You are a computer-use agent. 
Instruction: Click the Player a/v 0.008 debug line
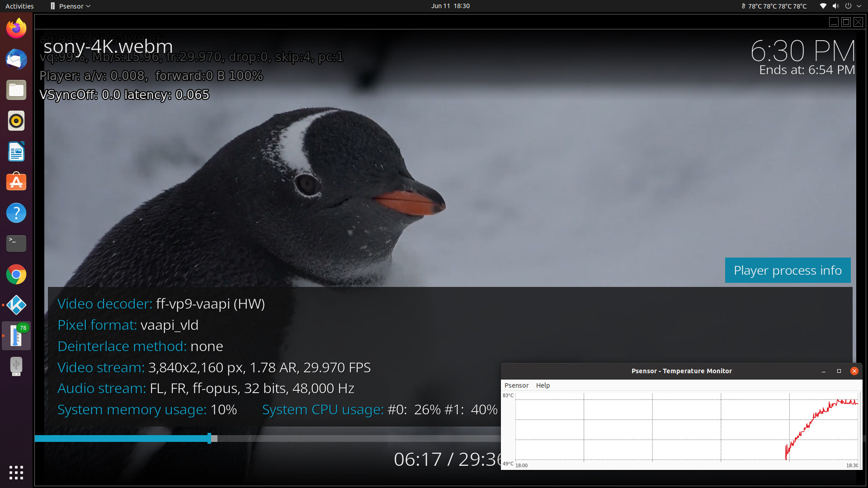151,75
